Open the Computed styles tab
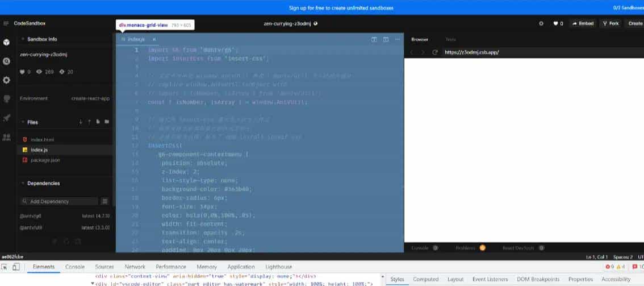This screenshot has width=644, height=286. 425,279
